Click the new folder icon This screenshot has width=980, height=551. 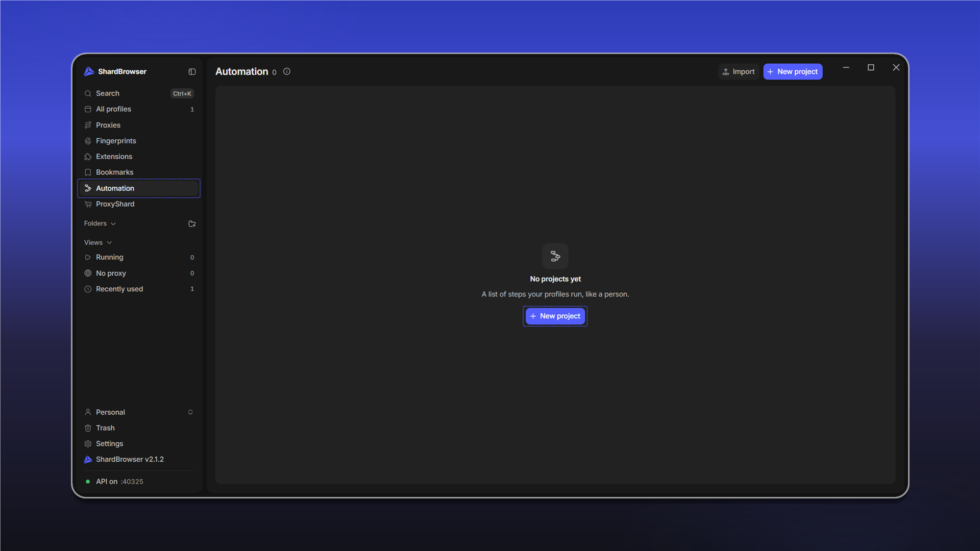[192, 224]
